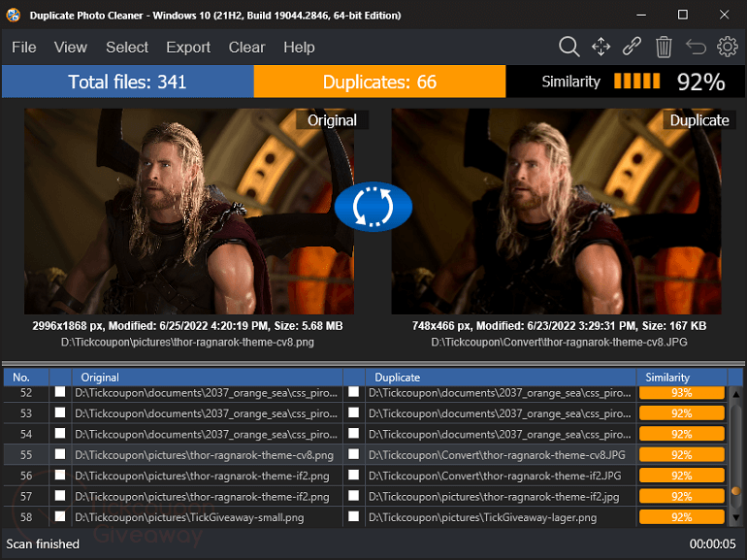This screenshot has width=747, height=560.
Task: Click the original file path below left preview
Action: click(x=187, y=343)
